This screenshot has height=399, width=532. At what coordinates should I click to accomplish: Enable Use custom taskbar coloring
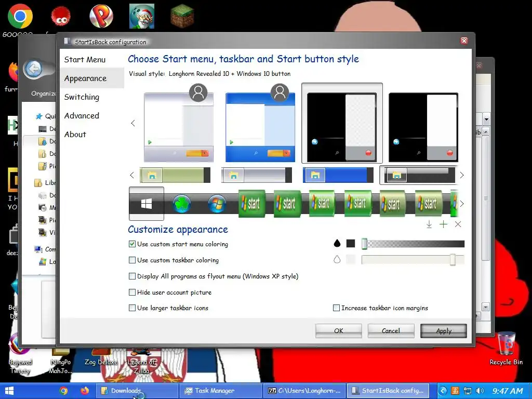coord(132,260)
